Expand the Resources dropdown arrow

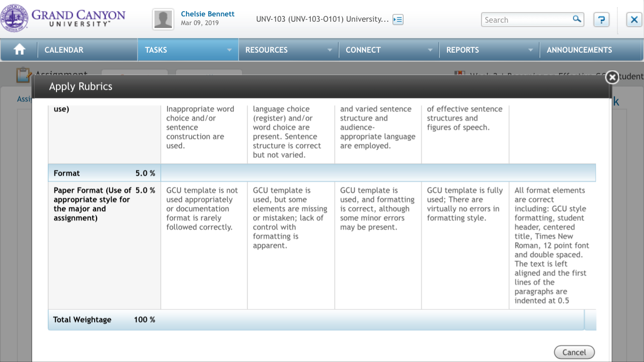coord(330,50)
